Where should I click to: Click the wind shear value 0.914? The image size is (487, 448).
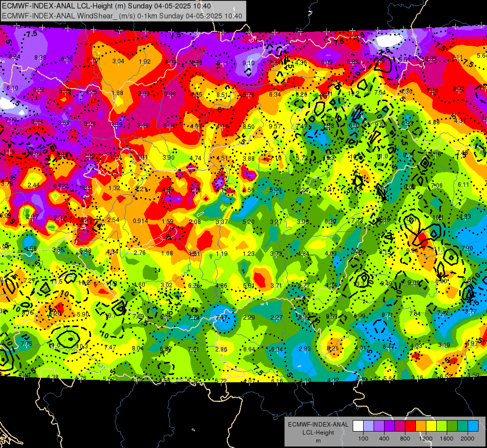tap(140, 221)
